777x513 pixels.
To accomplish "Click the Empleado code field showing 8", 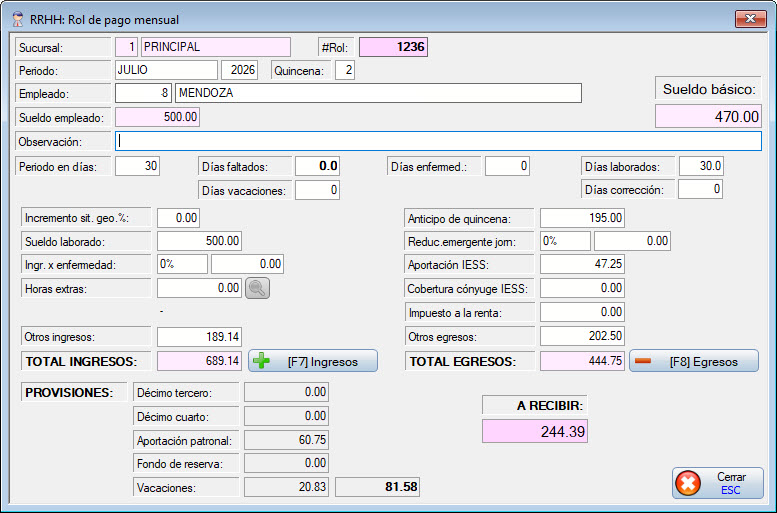I will pyautogui.click(x=143, y=93).
